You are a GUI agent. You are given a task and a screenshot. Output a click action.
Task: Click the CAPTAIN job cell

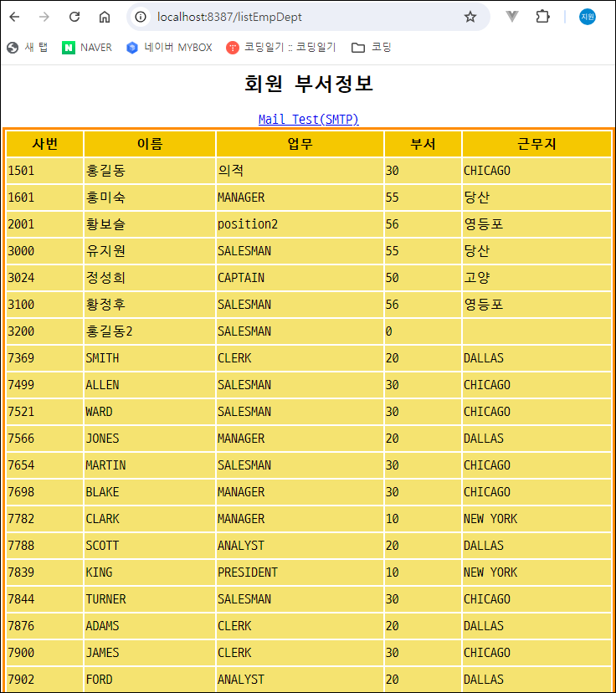pos(300,278)
